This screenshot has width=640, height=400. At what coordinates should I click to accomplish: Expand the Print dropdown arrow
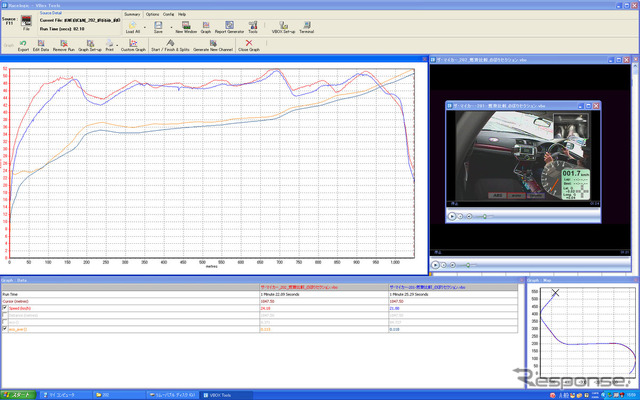tap(117, 45)
